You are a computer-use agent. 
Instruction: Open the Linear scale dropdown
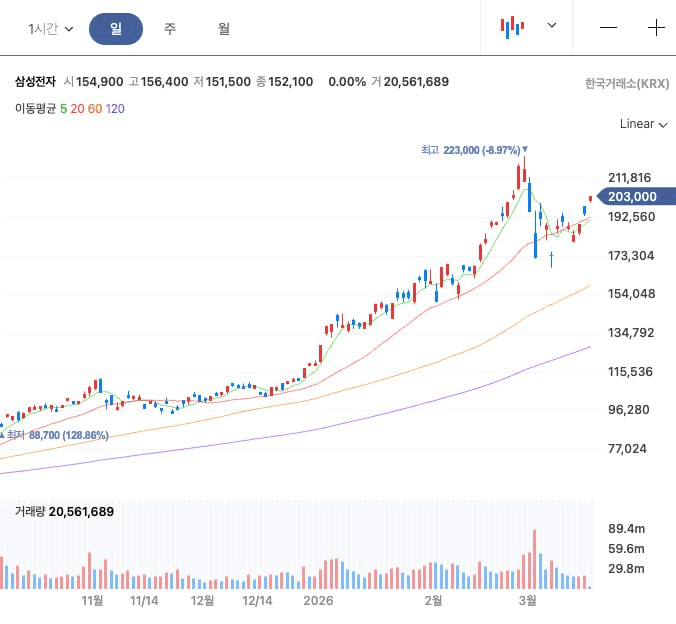[x=643, y=124]
